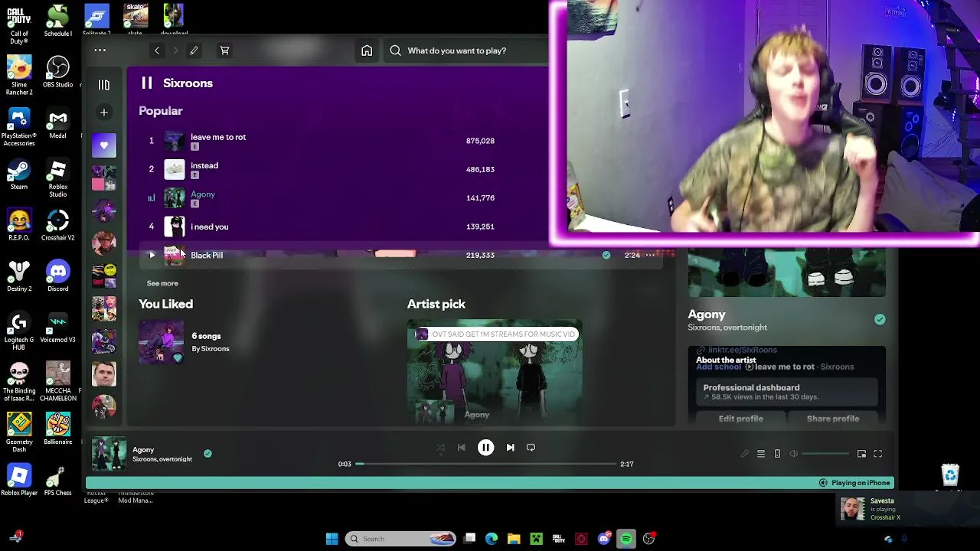
Task: Open the shopping cart icon in Spotify
Action: coord(224,51)
